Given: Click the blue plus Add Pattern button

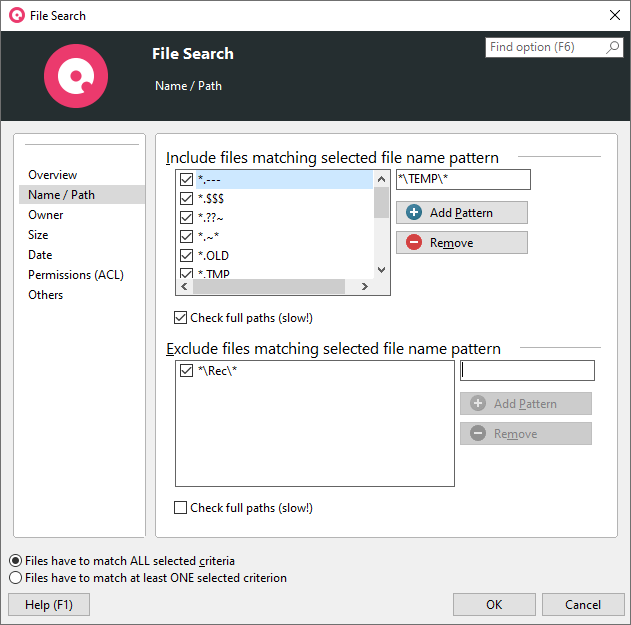Looking at the screenshot, I should tap(461, 213).
